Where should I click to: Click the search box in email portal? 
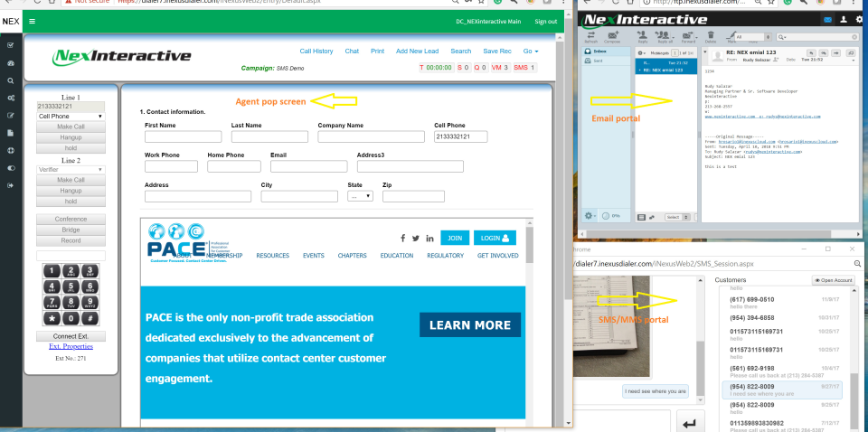pyautogui.click(x=817, y=37)
